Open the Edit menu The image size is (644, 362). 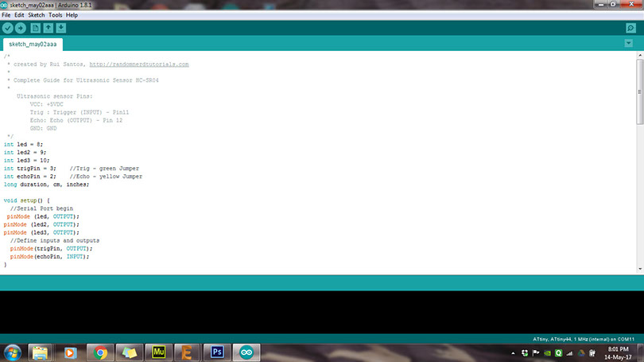tap(19, 15)
